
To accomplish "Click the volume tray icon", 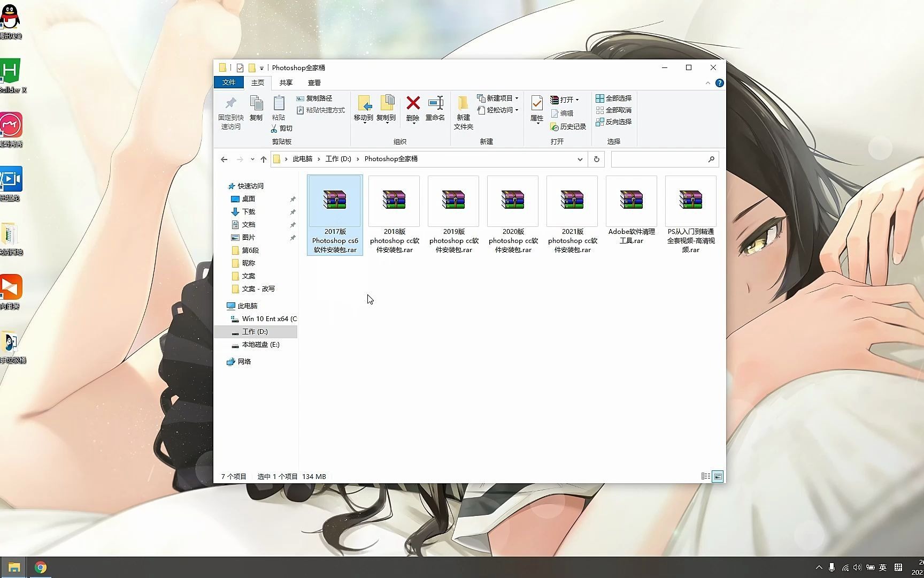I will [857, 567].
